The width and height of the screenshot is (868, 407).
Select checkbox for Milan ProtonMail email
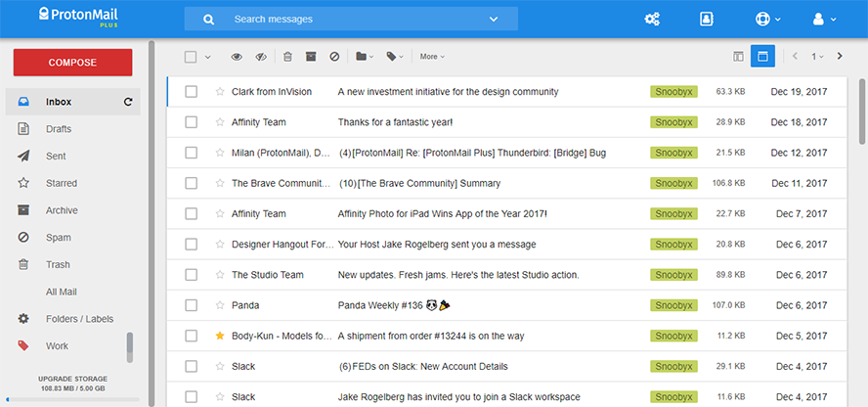pos(191,153)
